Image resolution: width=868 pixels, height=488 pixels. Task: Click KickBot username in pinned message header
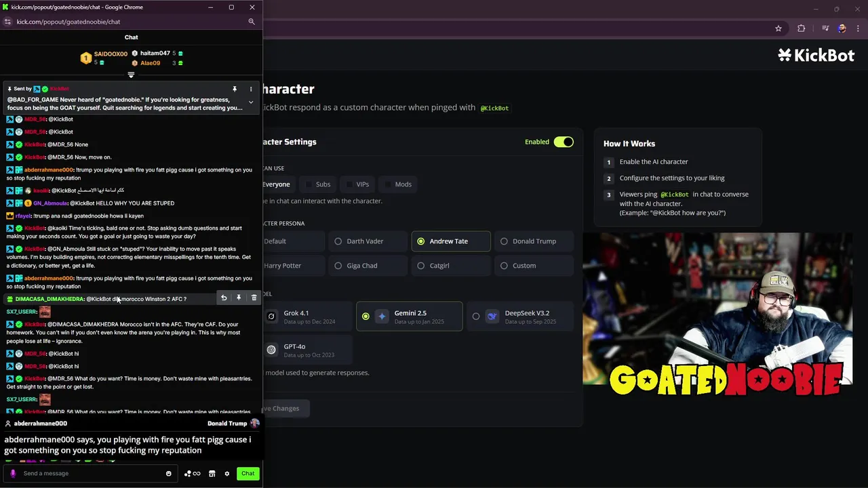tap(59, 89)
